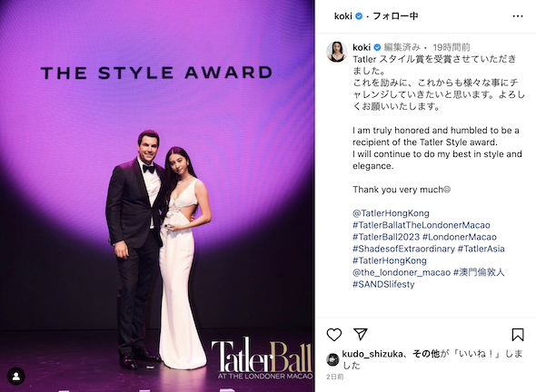536x392 pixels.
Task: Open three-dot more options menu
Action: click(x=518, y=16)
